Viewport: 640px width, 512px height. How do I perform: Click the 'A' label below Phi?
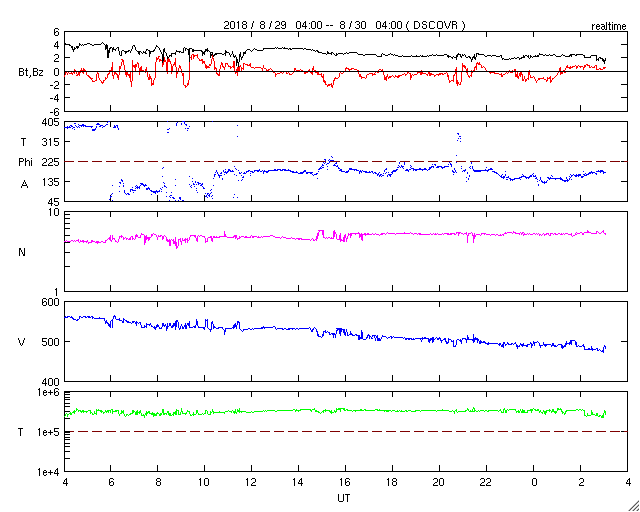(x=24, y=185)
